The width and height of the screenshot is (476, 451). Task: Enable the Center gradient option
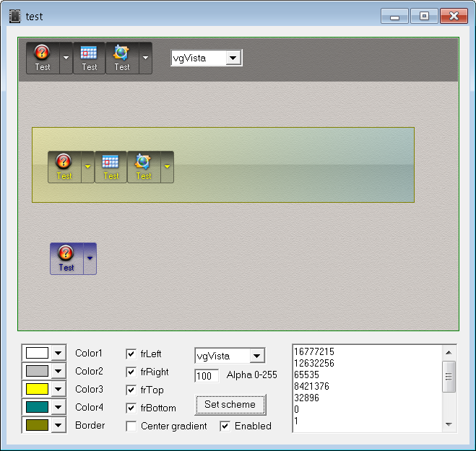(131, 426)
